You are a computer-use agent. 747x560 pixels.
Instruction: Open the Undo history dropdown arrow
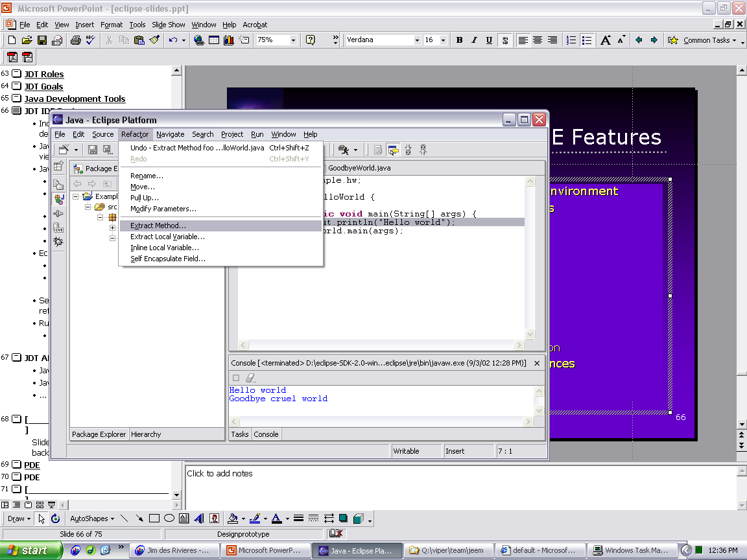click(x=184, y=40)
